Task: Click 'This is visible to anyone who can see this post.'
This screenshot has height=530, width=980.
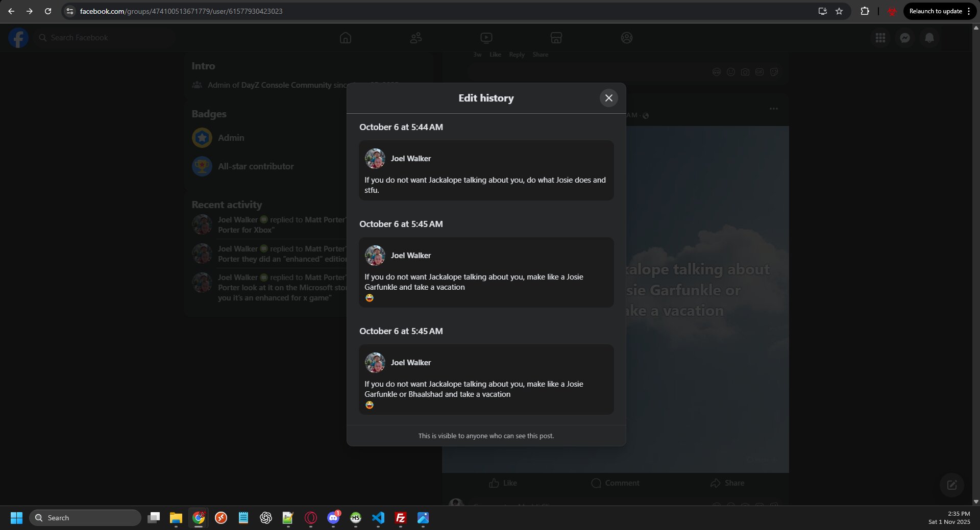Action: pyautogui.click(x=486, y=436)
